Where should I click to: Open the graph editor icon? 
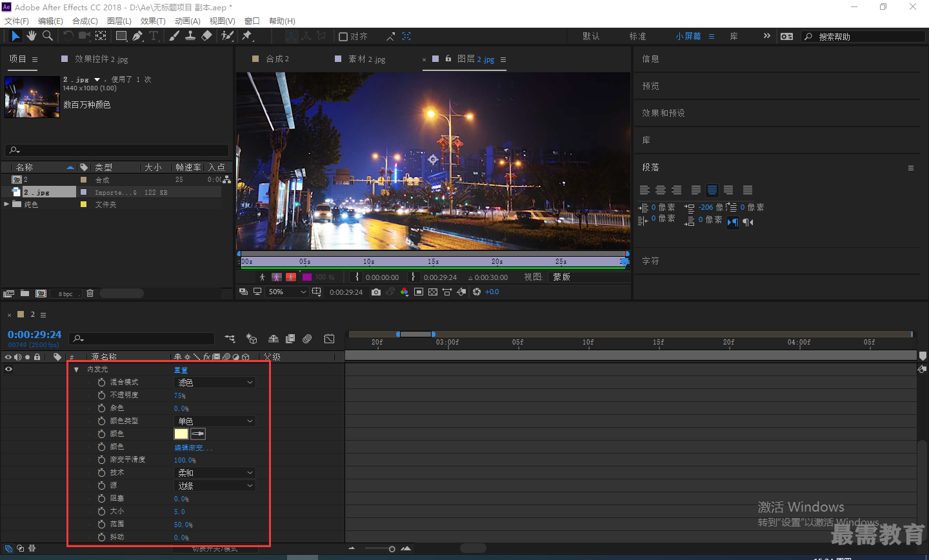pyautogui.click(x=329, y=339)
